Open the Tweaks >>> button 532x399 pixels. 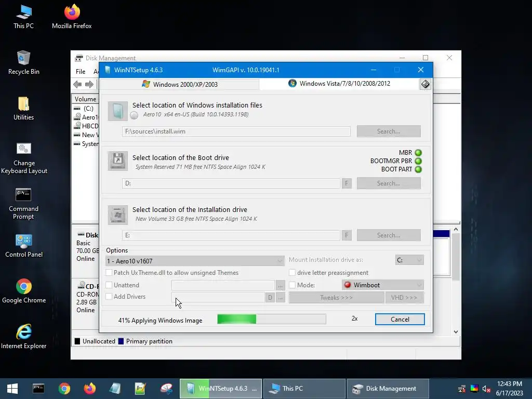(336, 298)
